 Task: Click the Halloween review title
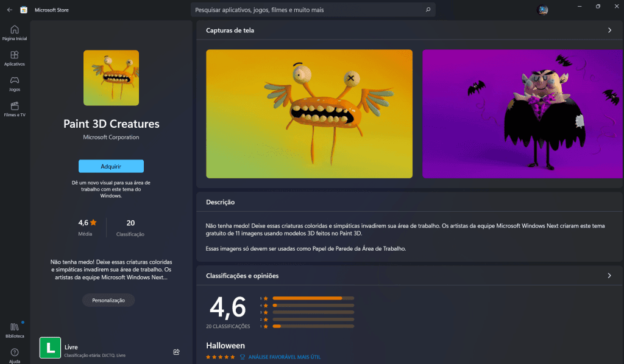[225, 345]
